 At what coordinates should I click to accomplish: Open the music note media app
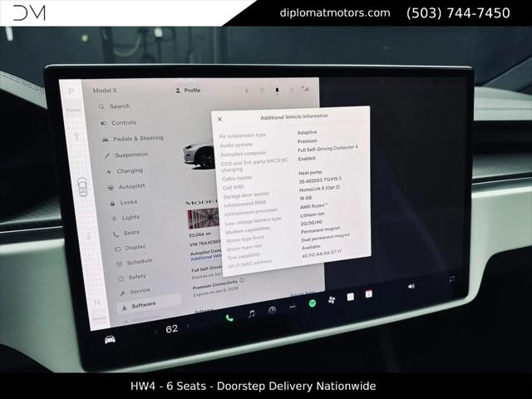[x=251, y=314]
